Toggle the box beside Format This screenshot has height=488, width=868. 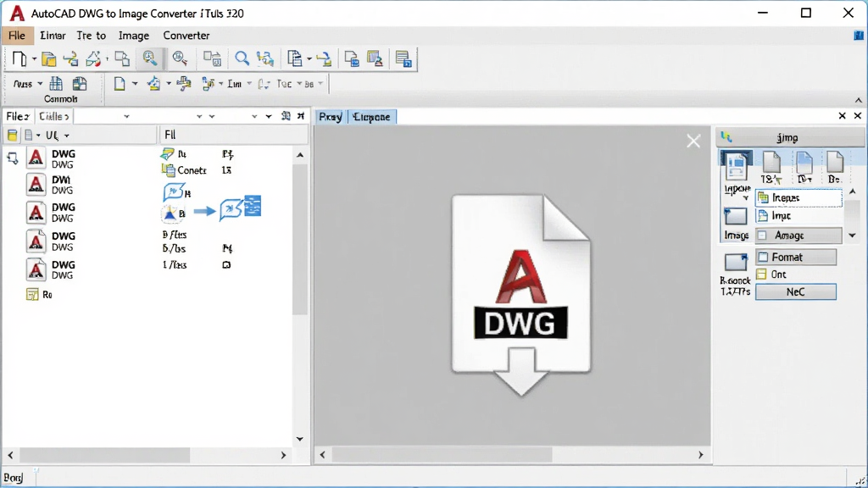[x=763, y=257]
